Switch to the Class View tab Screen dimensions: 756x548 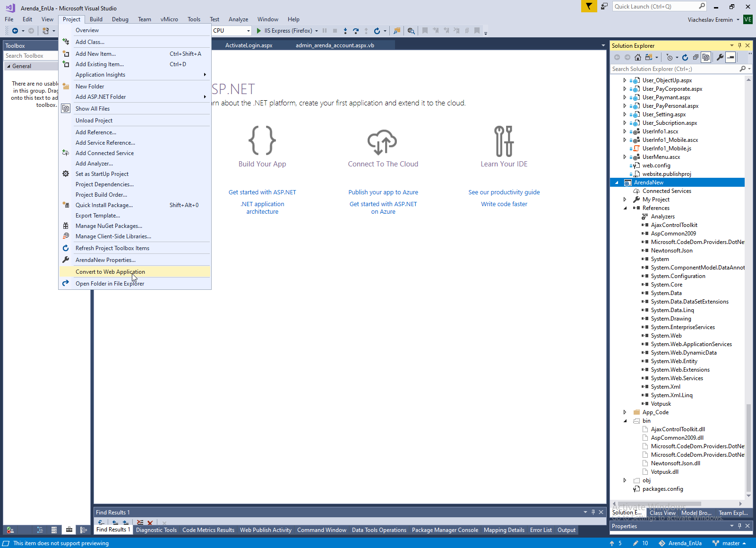click(x=662, y=513)
